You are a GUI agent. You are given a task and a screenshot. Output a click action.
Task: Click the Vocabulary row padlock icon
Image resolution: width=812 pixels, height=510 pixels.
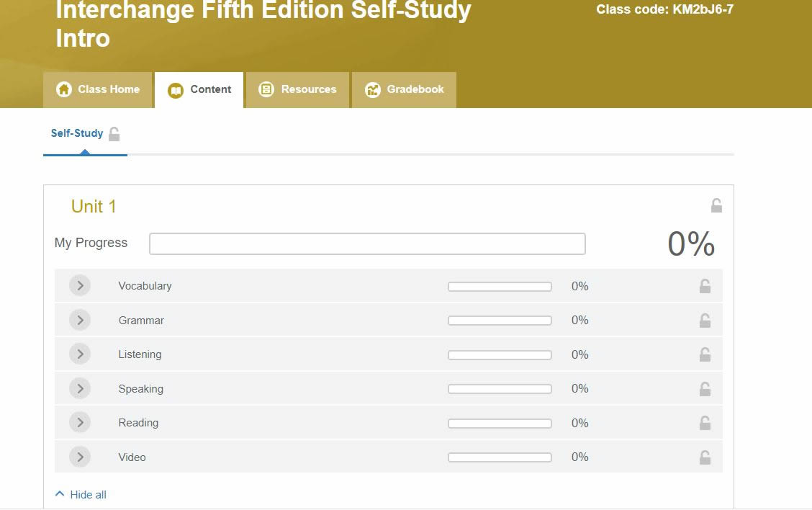point(705,286)
